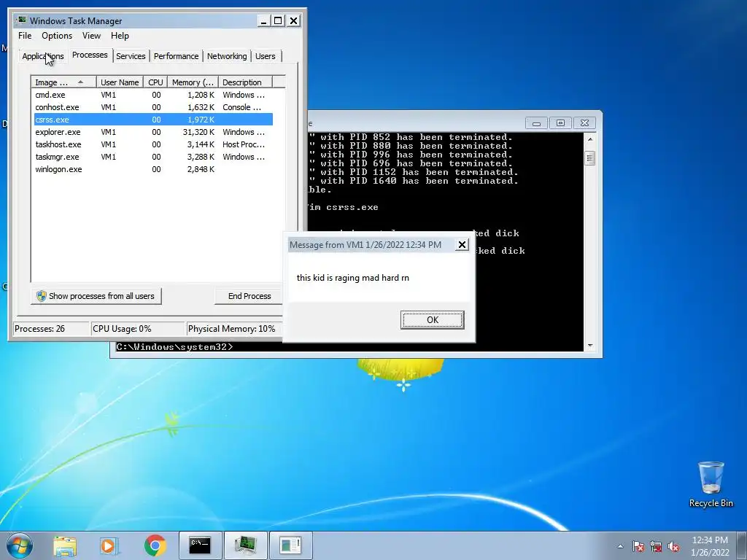Select the taskmgr.exe process row

point(153,157)
